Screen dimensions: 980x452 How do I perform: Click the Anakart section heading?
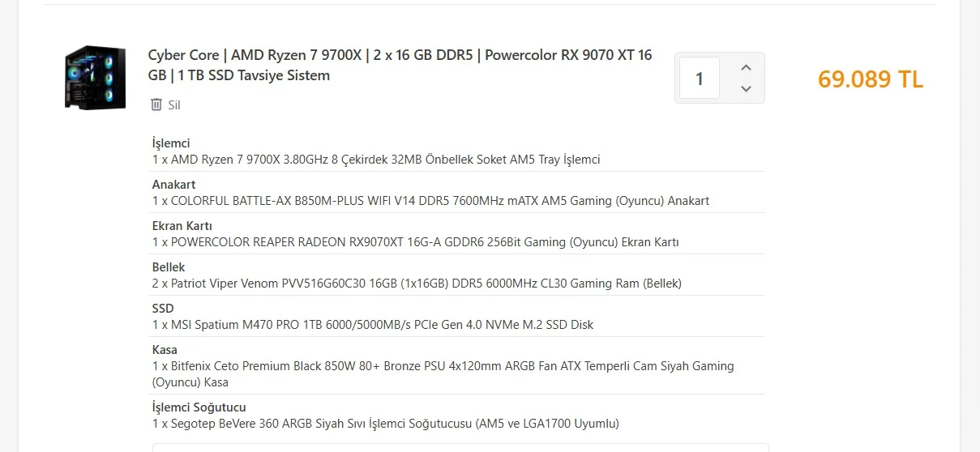coord(173,185)
